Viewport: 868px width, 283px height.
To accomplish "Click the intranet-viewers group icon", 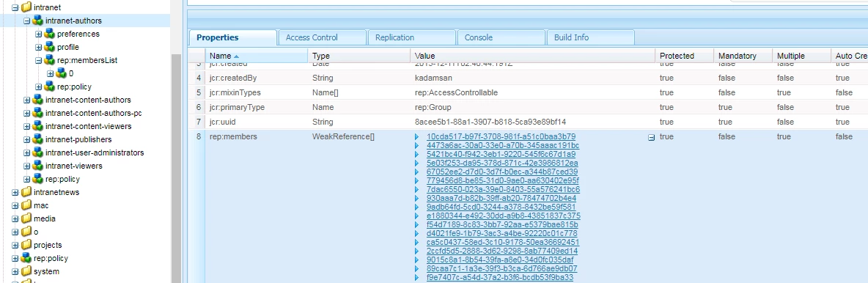I will [x=37, y=166].
